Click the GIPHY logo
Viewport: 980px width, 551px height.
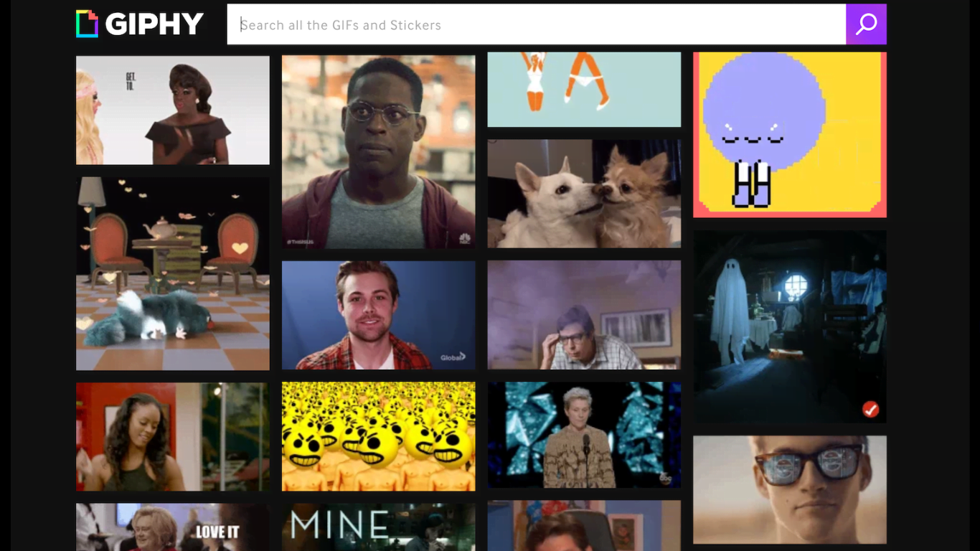click(141, 24)
